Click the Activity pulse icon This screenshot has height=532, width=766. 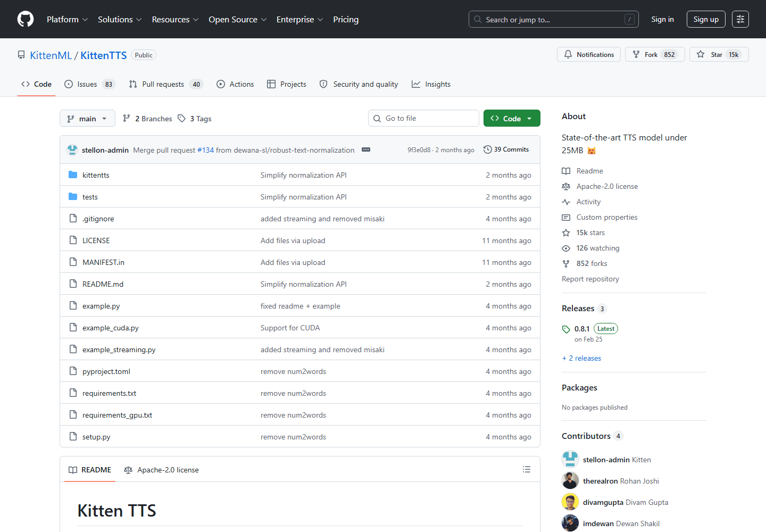click(566, 202)
